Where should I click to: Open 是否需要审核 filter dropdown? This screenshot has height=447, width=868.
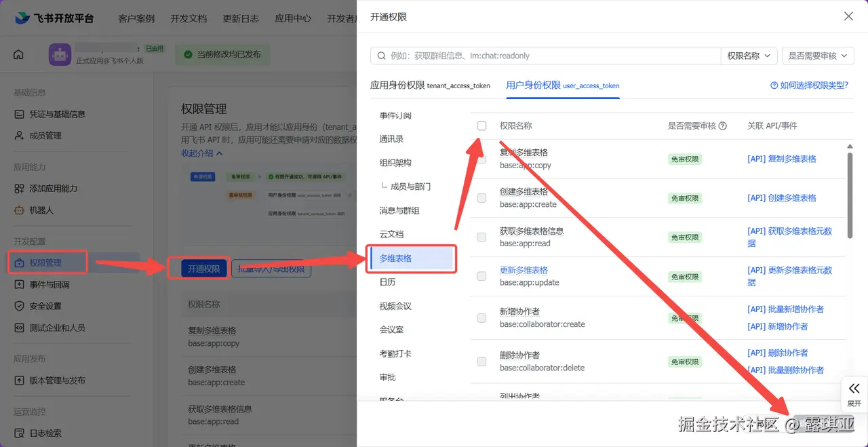(x=818, y=56)
